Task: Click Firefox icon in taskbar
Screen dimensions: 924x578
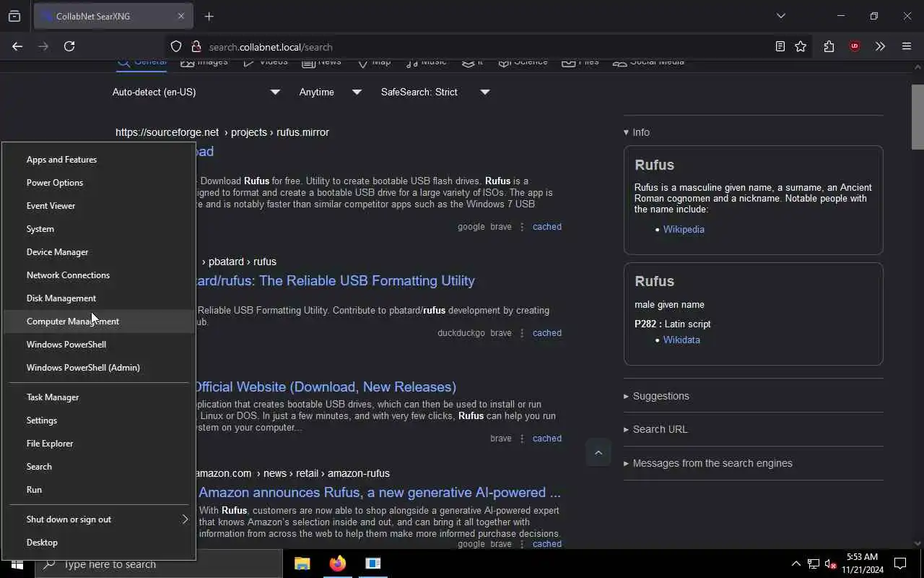Action: (338, 564)
